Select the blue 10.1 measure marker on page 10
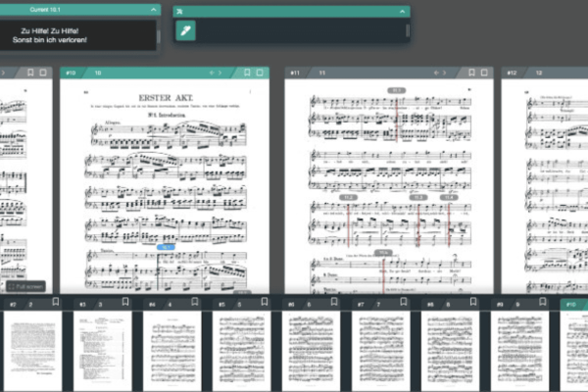The height and width of the screenshot is (392, 588). click(166, 247)
